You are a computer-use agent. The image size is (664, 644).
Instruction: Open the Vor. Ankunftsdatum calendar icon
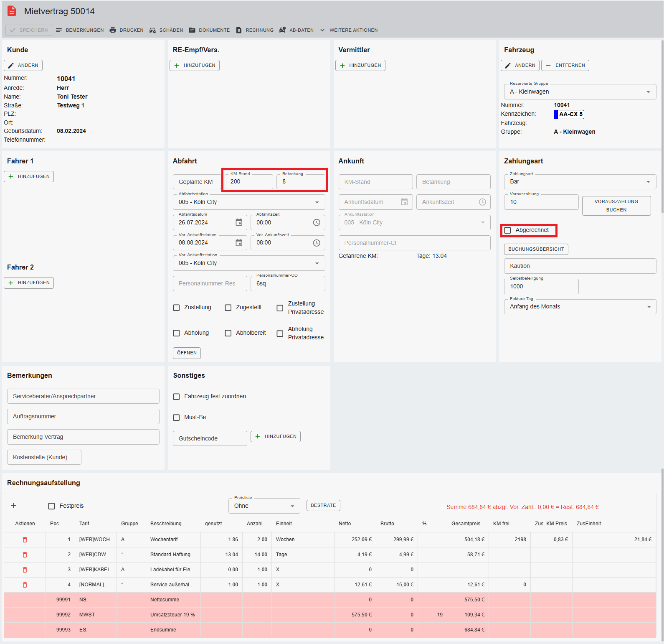coord(239,243)
